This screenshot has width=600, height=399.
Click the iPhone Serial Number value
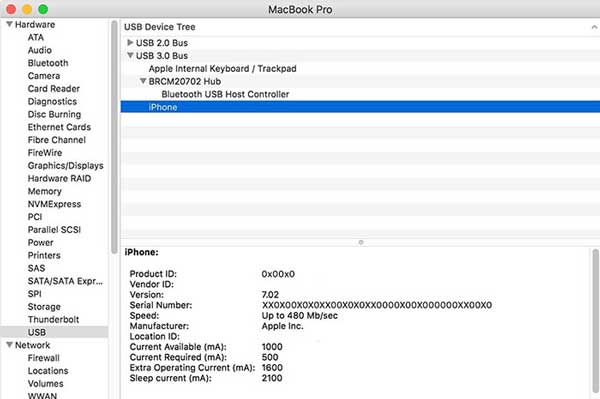[x=377, y=305]
